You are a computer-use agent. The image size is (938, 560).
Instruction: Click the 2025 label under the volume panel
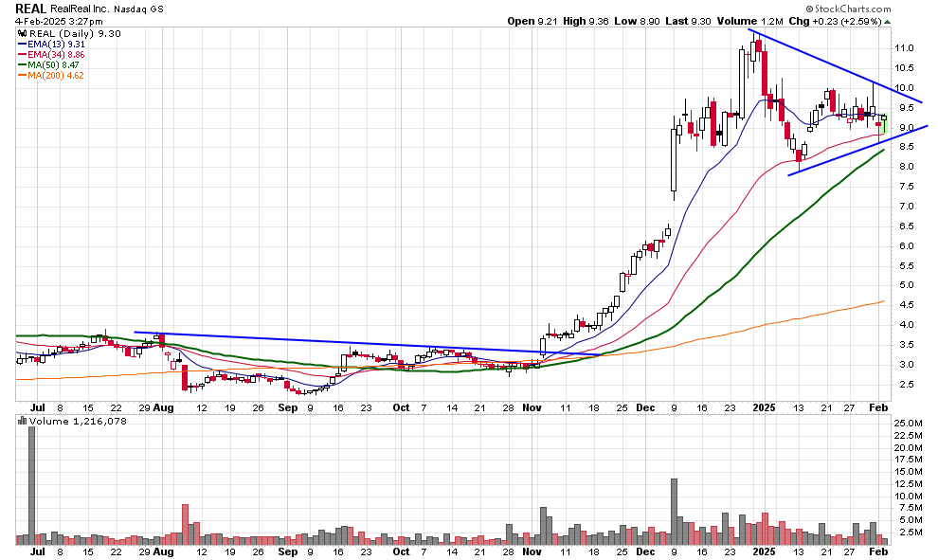(x=764, y=551)
